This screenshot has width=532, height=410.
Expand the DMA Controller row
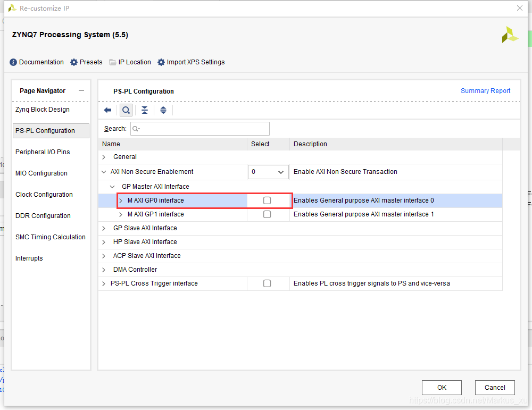[x=104, y=270]
